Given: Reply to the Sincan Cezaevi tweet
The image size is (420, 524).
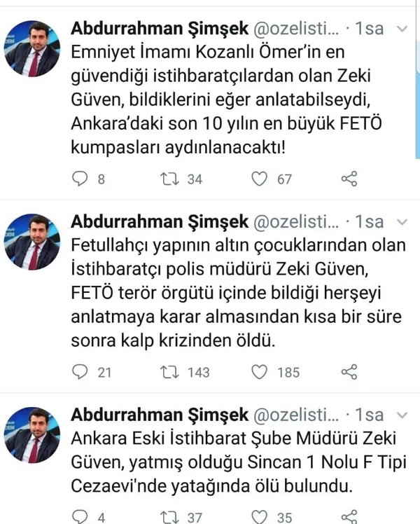Looking at the screenshot, I should (83, 517).
